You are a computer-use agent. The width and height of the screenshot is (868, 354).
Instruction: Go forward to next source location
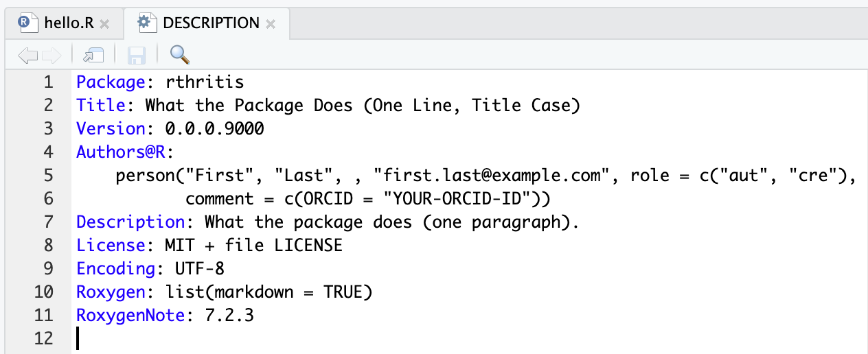(x=51, y=55)
